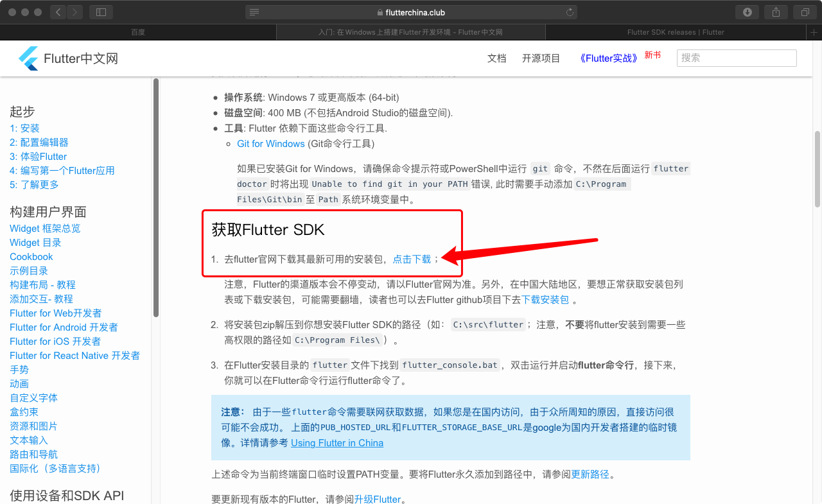Open sidebar link 2: 配置编辑器
The image size is (822, 504).
point(39,143)
